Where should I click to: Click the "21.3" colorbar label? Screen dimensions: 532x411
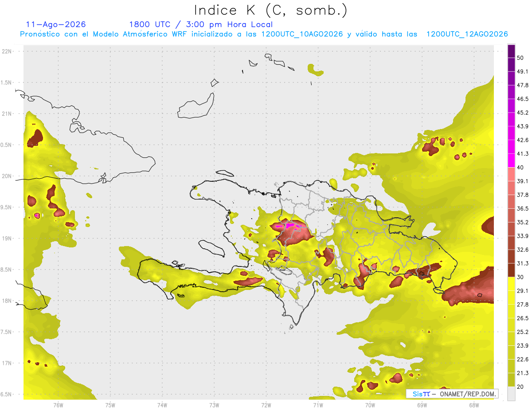(523, 373)
